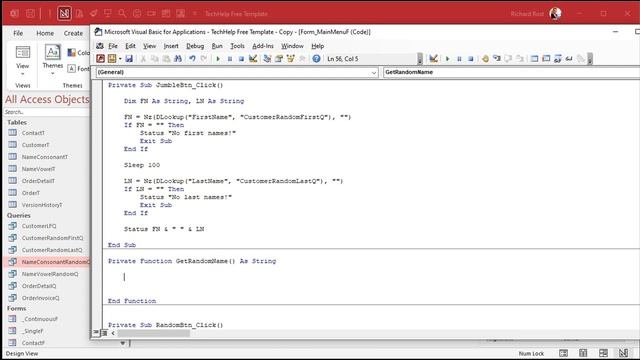Open the Watch Window from Debug toolbar
The height and width of the screenshot is (360, 640).
tap(558, 59)
